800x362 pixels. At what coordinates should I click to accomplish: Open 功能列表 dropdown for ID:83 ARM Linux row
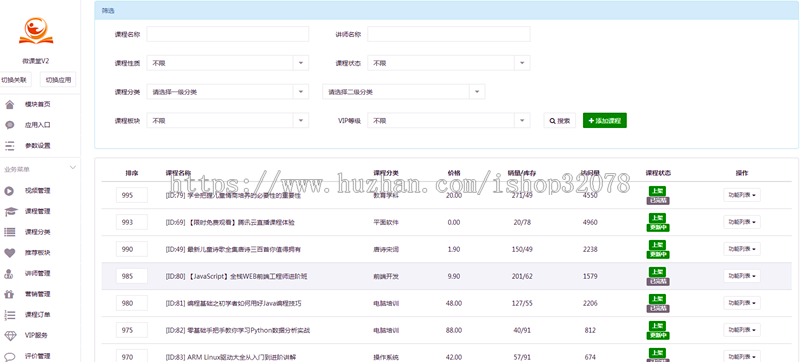pyautogui.click(x=741, y=356)
